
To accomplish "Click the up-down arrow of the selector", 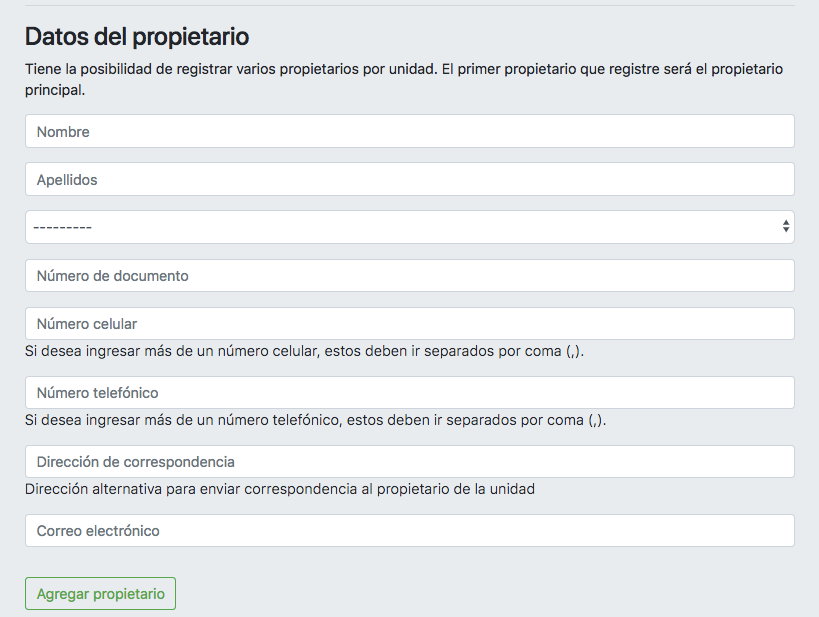I will pyautogui.click(x=786, y=227).
